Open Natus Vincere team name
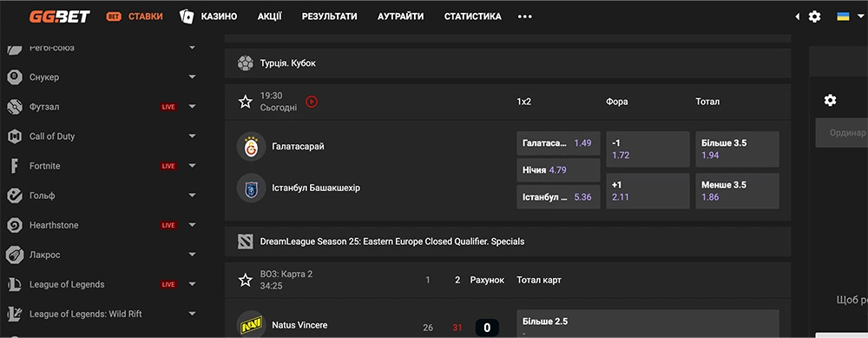 pyautogui.click(x=299, y=325)
